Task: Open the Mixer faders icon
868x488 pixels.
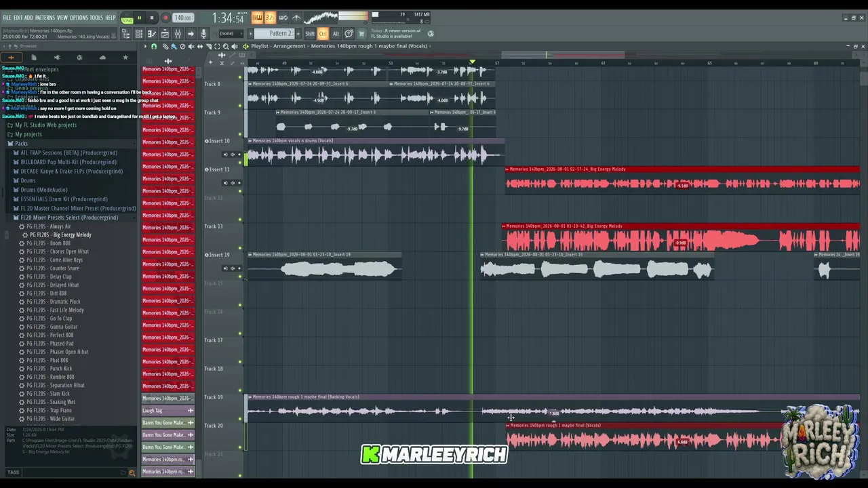Action: click(178, 34)
